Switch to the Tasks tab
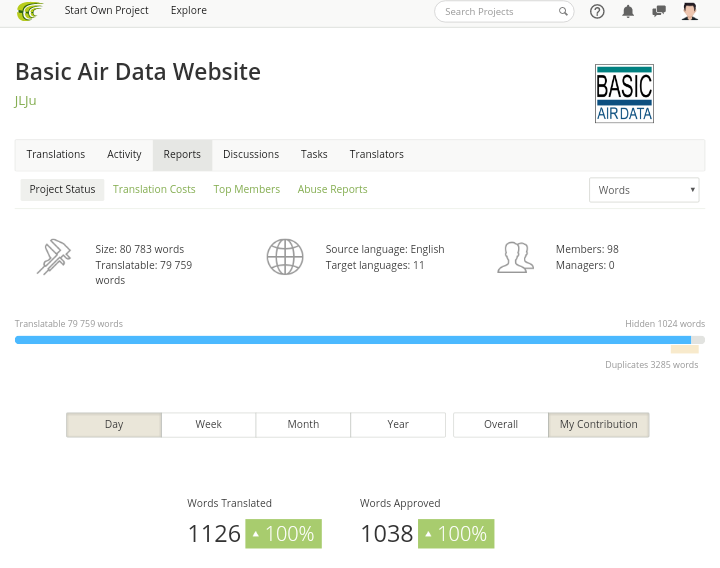The height and width of the screenshot is (568, 720). click(314, 154)
